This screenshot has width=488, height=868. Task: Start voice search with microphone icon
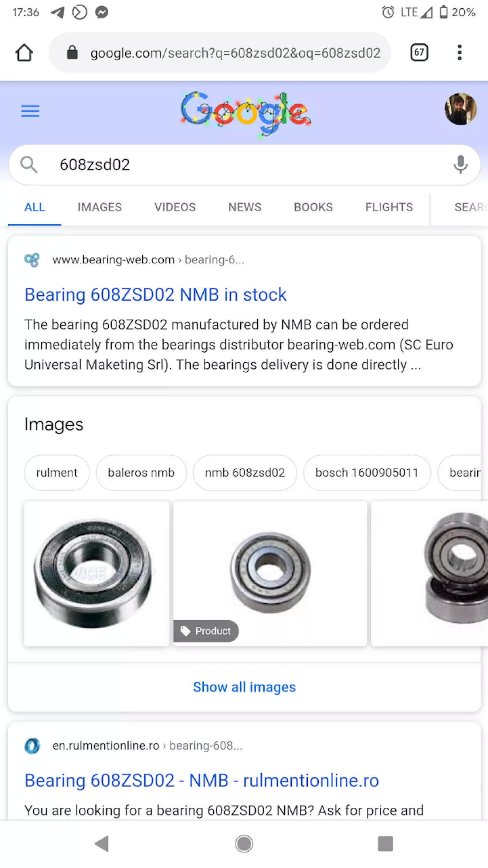coord(460,165)
